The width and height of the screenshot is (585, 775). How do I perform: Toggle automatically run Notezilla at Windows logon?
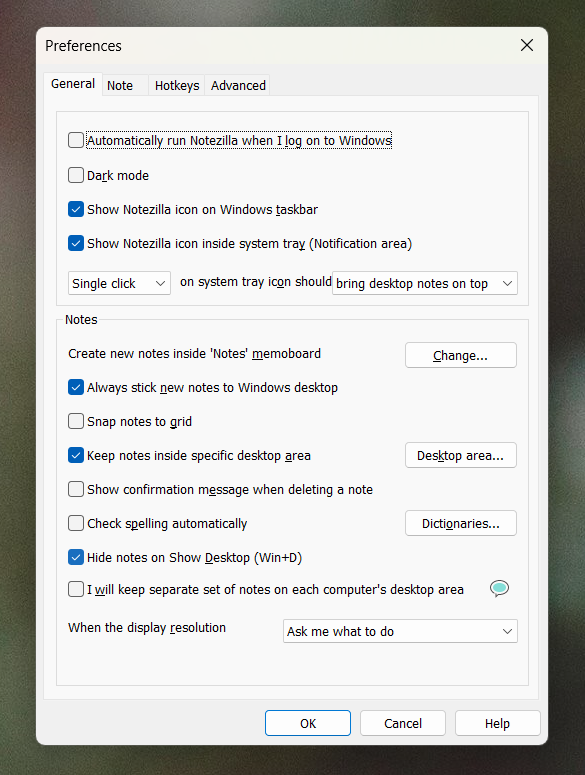pos(76,140)
